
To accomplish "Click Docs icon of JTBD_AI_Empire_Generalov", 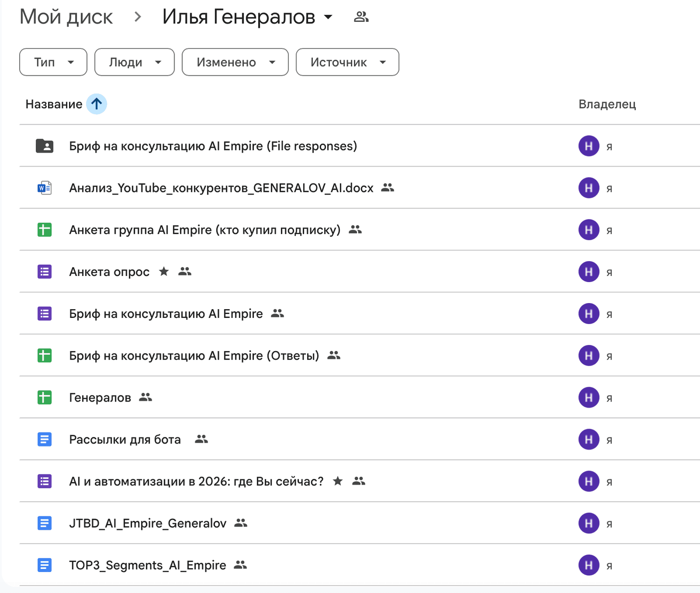I will pos(45,523).
